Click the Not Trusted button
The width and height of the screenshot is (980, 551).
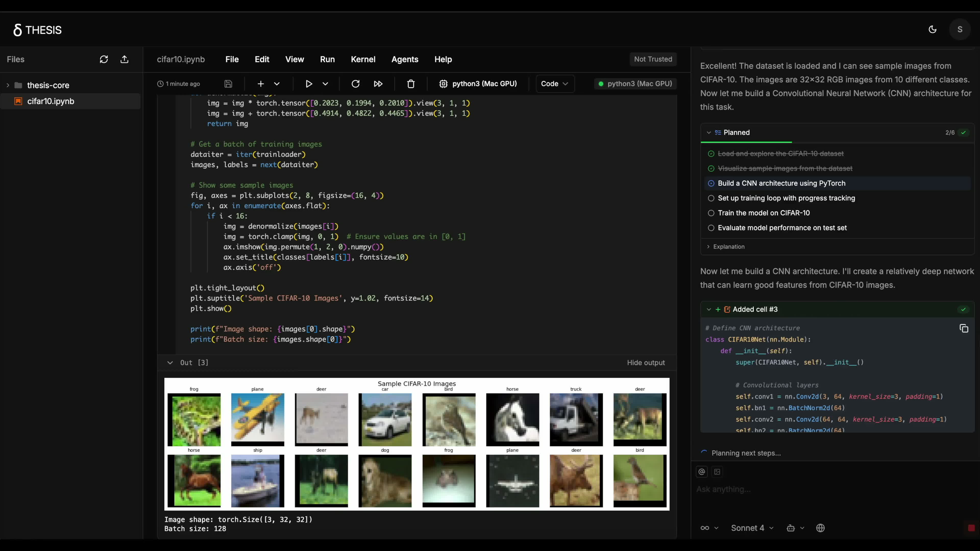click(x=653, y=59)
